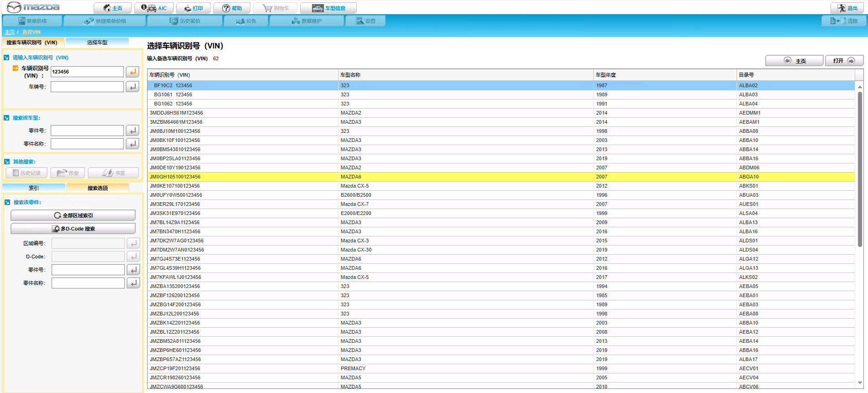Viewport: 868px width, 393px height.
Task: Open the 菜单价格 menu tab
Action: click(32, 21)
